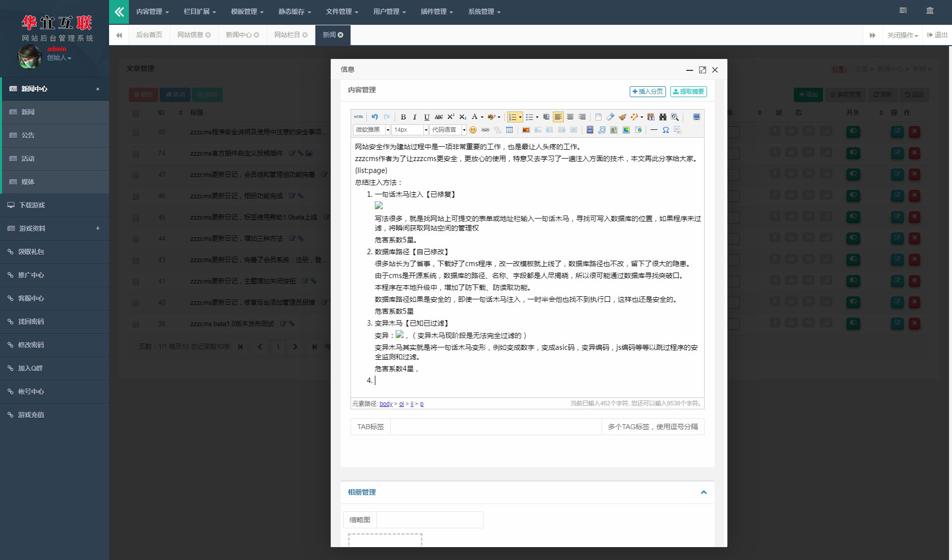Apply underline in the editor toolbar

tap(426, 117)
